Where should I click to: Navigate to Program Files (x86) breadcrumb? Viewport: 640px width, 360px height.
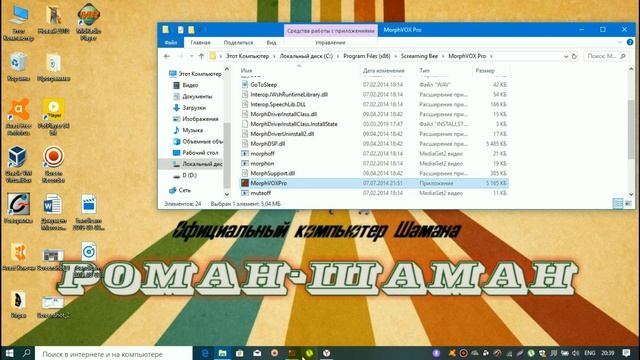[367, 56]
